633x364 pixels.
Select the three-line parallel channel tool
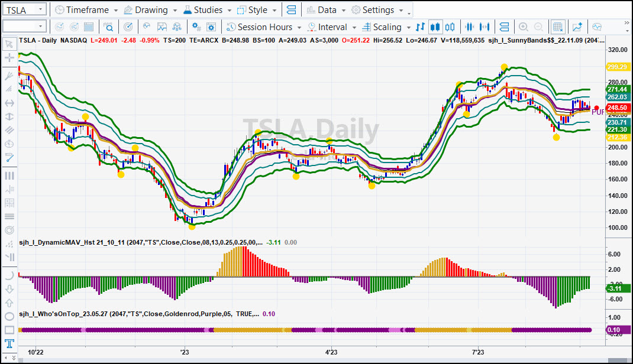9,130
